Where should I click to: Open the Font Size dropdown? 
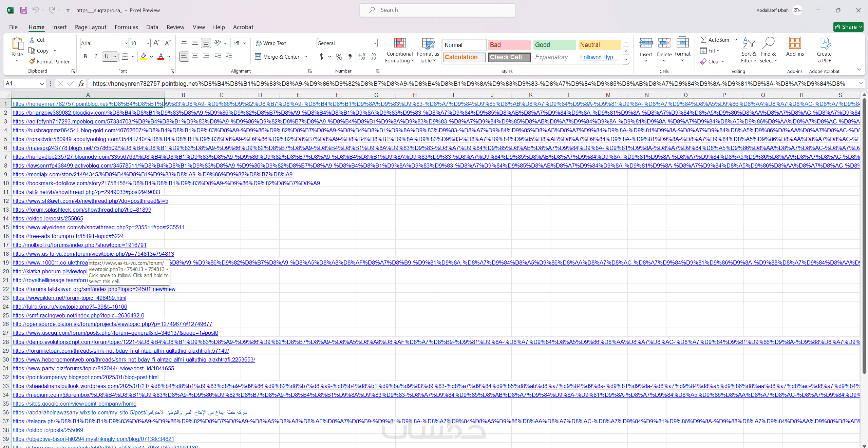pyautogui.click(x=148, y=43)
